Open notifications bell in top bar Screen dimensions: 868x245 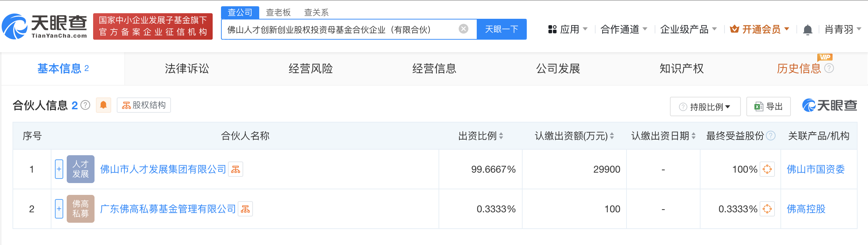coord(808,30)
